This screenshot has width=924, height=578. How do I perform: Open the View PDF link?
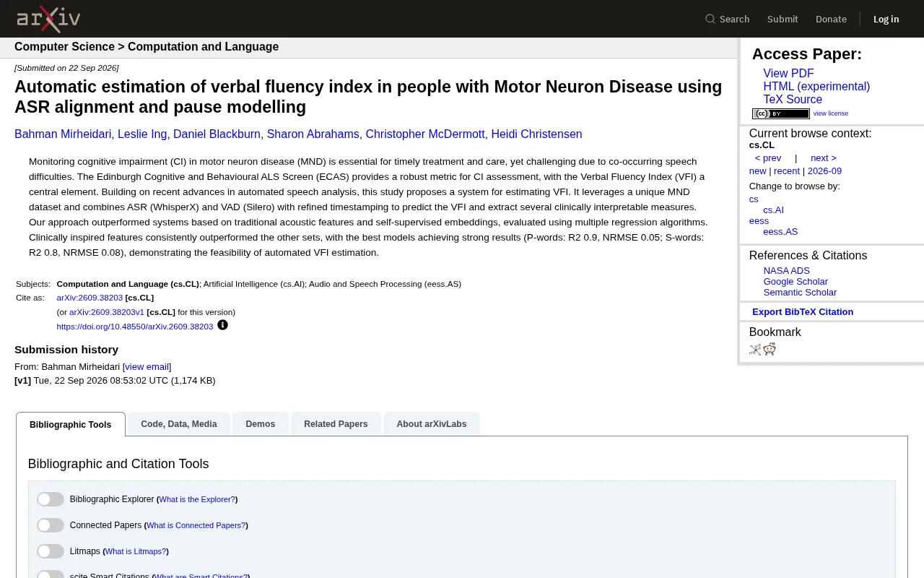coord(788,74)
